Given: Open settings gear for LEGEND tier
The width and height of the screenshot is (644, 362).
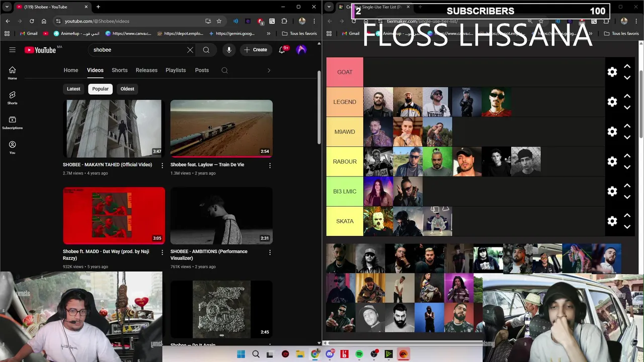Looking at the screenshot, I should coord(612,102).
